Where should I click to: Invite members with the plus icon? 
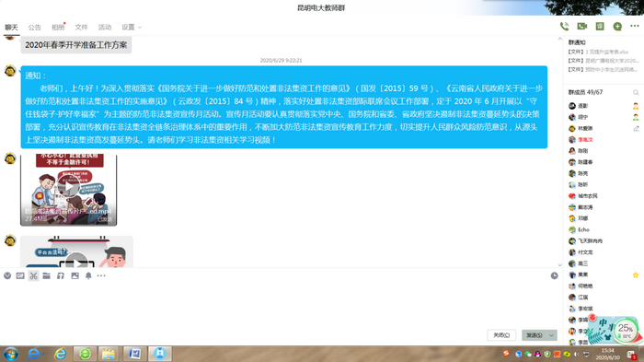[x=617, y=27]
